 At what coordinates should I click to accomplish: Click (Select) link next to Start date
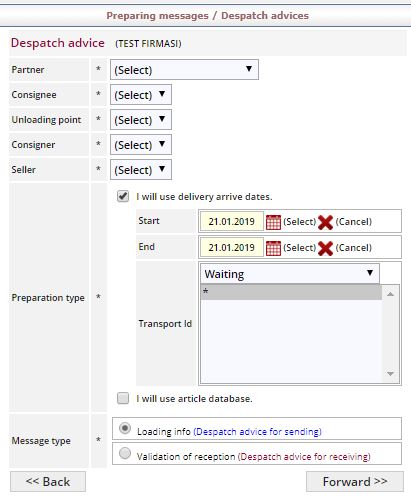(x=299, y=222)
